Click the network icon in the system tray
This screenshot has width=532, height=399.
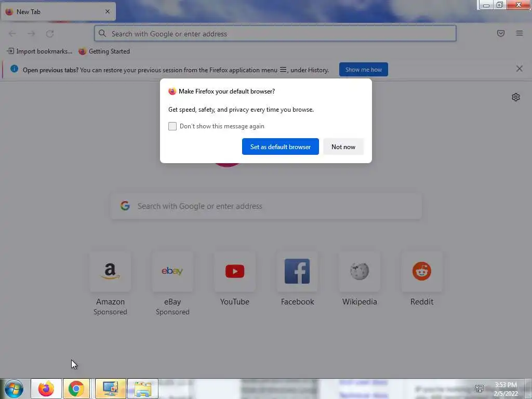[480, 389]
